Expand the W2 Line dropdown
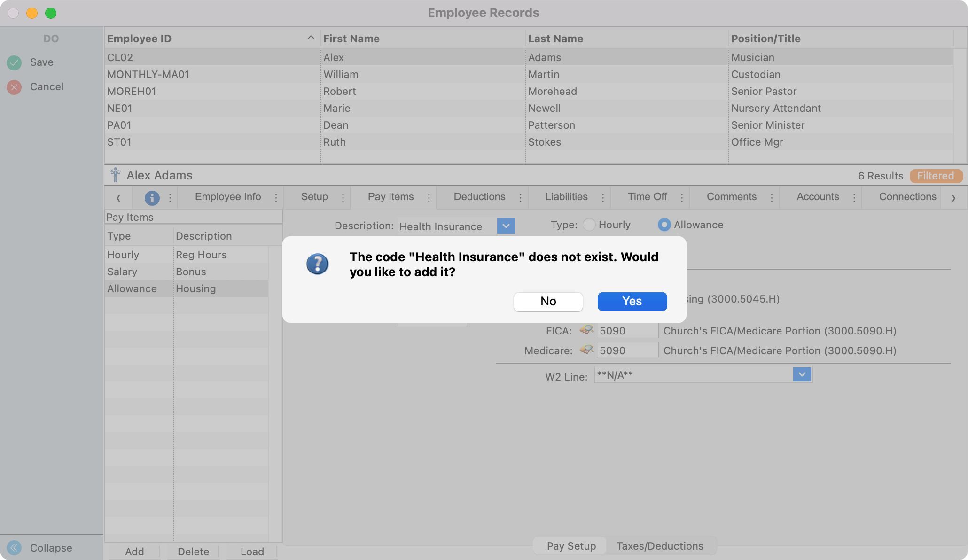 click(x=802, y=375)
